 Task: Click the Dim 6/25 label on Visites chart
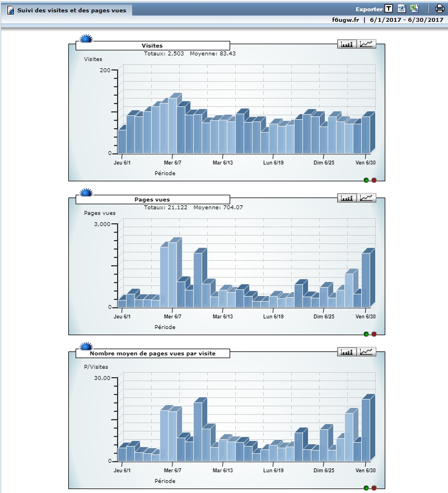pyautogui.click(x=324, y=162)
